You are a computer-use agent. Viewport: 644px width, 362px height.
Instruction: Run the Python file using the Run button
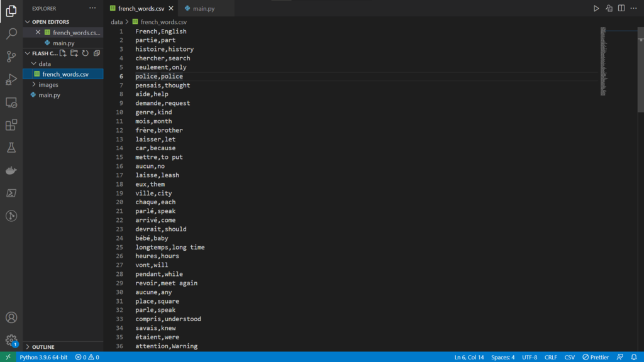point(596,8)
